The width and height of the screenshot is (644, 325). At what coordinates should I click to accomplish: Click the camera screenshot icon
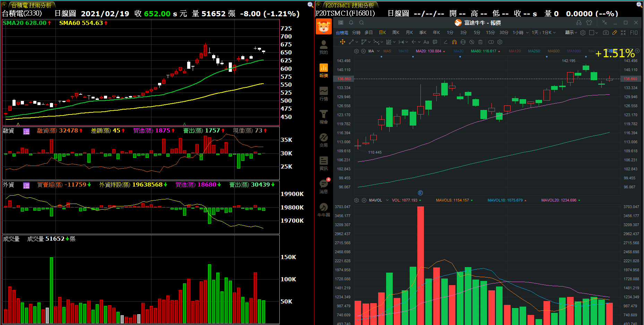(606, 32)
